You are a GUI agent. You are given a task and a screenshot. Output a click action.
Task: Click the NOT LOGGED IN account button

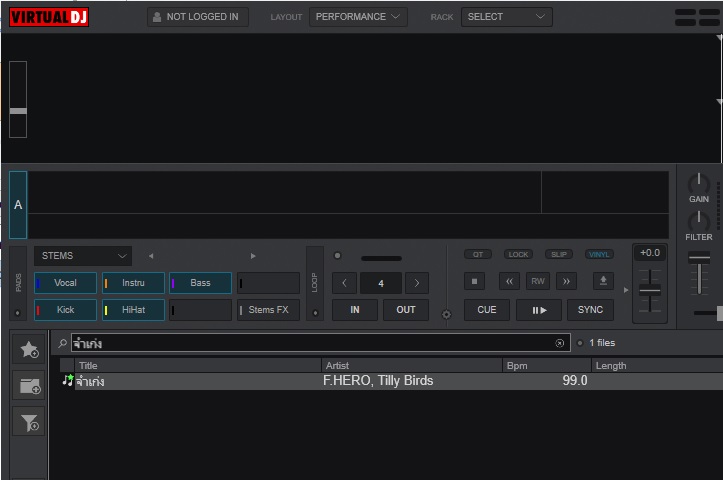[x=198, y=17]
